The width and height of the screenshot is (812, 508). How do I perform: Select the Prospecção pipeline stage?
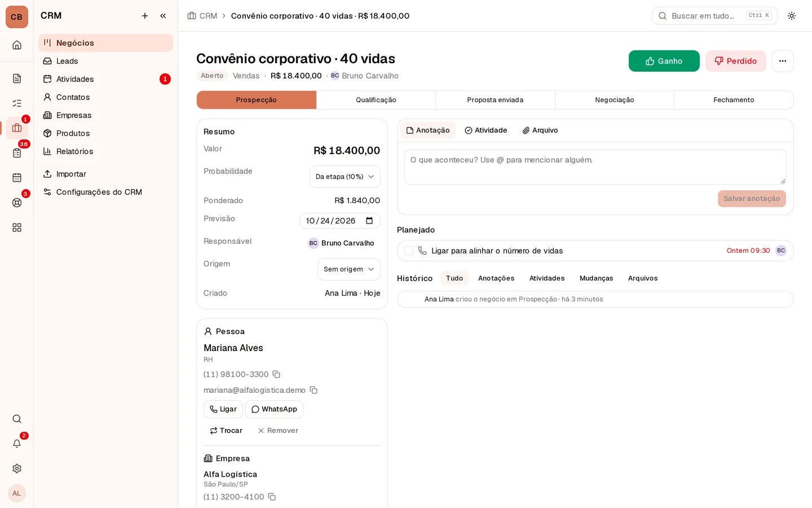[x=257, y=100]
